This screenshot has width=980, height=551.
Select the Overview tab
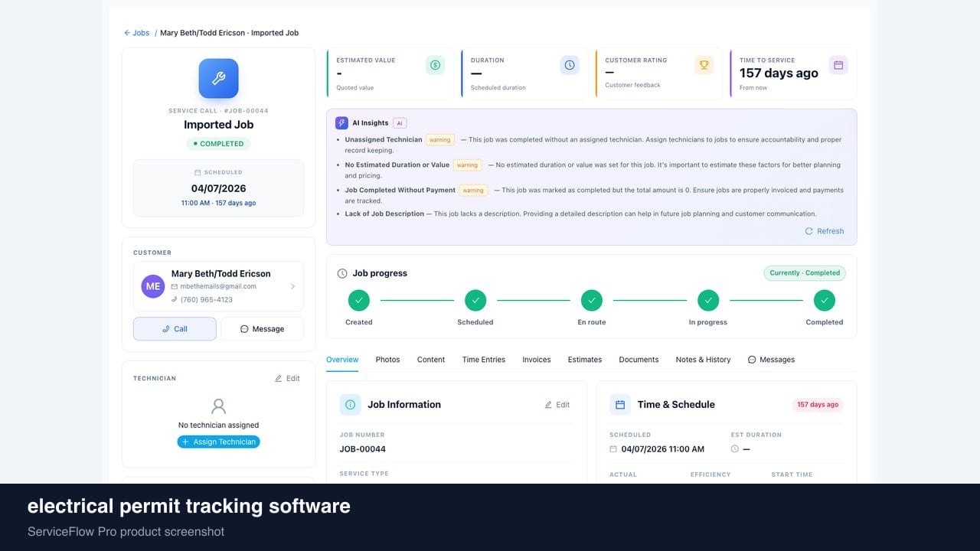(x=342, y=360)
